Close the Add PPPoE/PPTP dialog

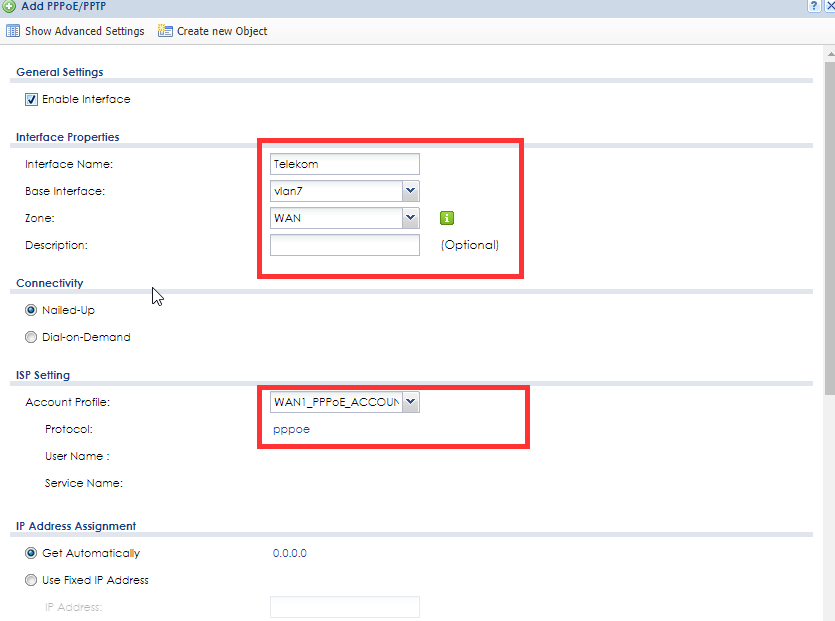[x=829, y=6]
